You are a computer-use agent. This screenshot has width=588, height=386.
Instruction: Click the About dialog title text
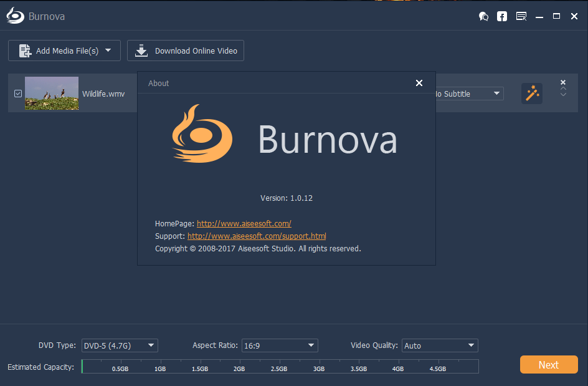click(158, 84)
